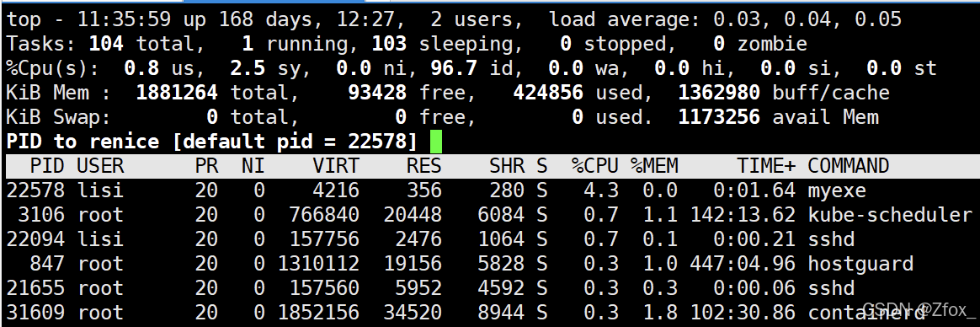Select the COMMAND column header

848,166
